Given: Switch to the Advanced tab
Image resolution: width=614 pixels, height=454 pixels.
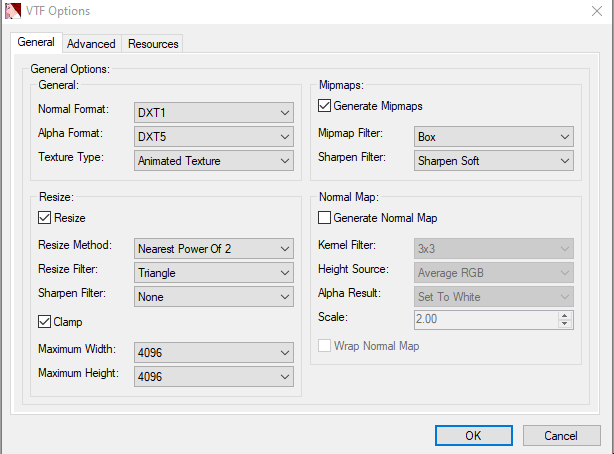Looking at the screenshot, I should (x=91, y=44).
